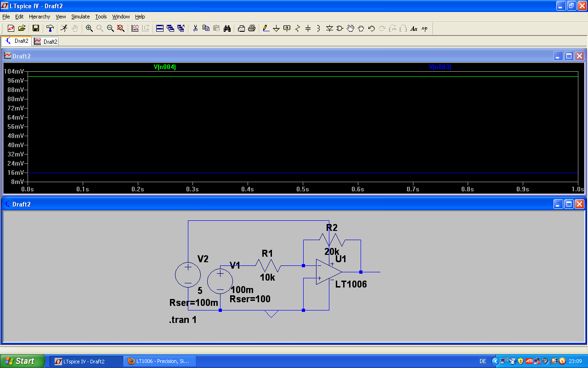Viewport: 588px width, 368px height.
Task: Switch to the Draft2 schematic tab
Action: [17, 41]
